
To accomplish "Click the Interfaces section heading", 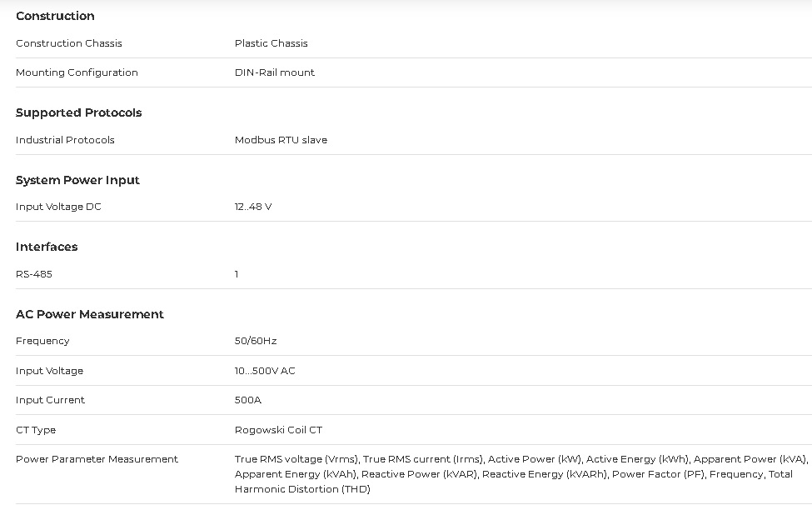I will click(47, 247).
